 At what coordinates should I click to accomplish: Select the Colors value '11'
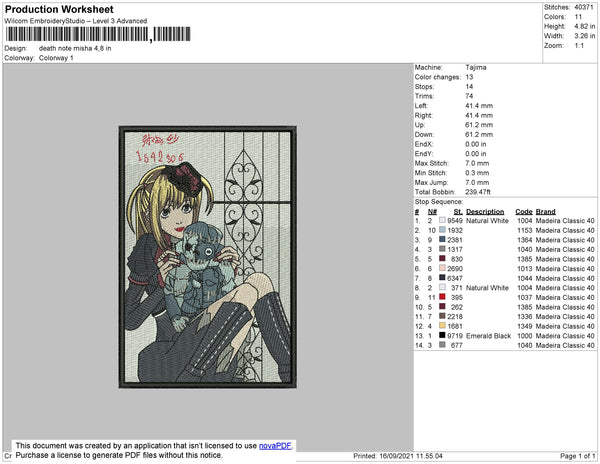[578, 17]
